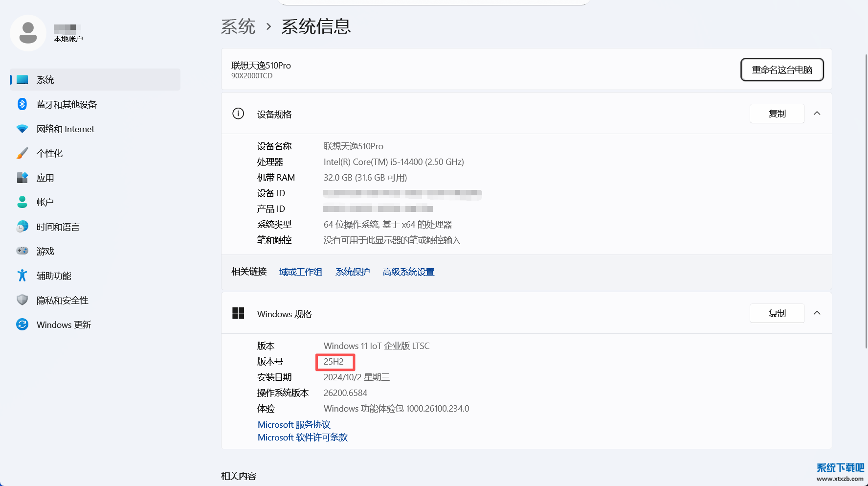Open Microsoft 软件许可条款 link
The image size is (868, 486).
302,437
